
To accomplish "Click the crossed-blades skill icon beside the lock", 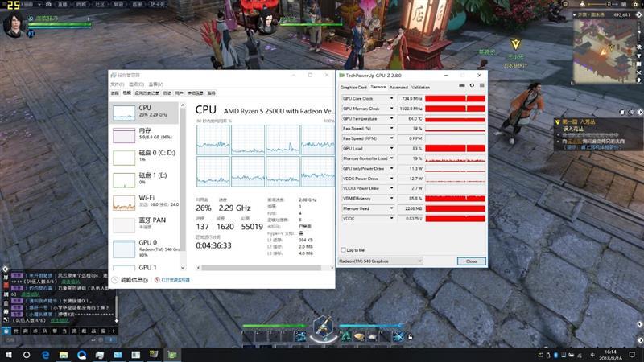I will coord(398,336).
